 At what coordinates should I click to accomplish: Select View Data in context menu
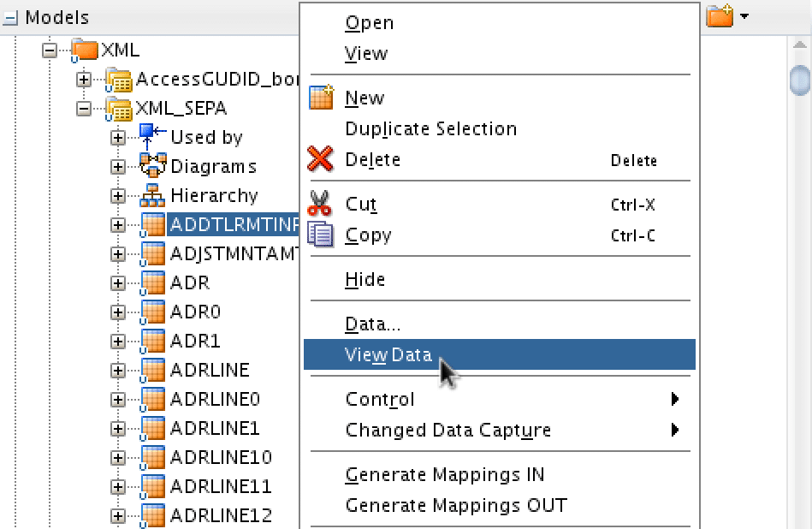(499, 354)
